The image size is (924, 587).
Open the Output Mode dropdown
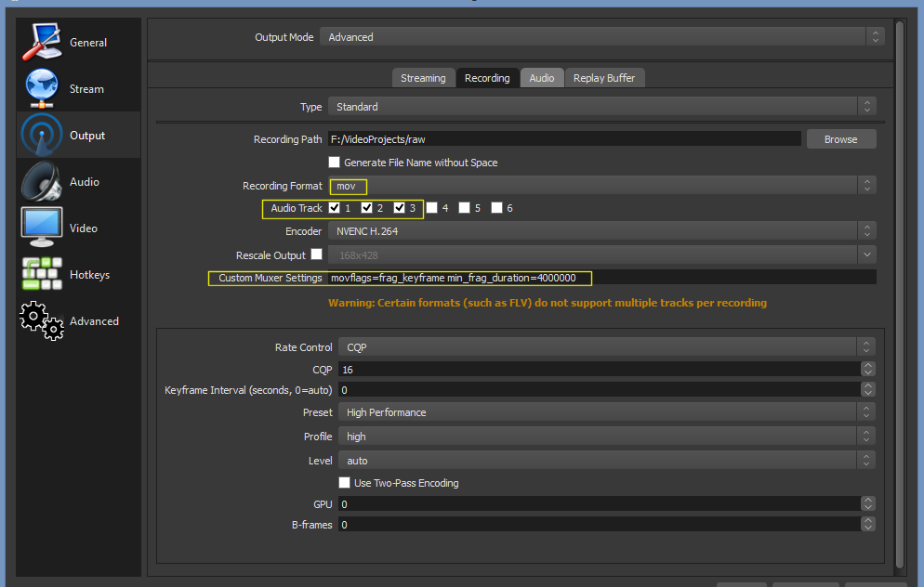pyautogui.click(x=602, y=36)
